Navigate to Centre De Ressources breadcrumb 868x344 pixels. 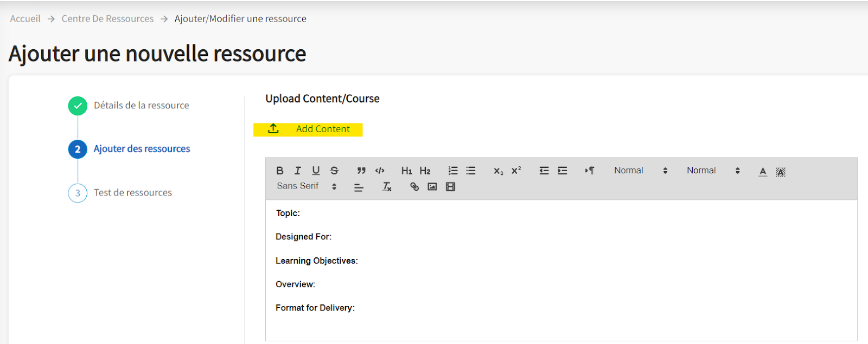(x=107, y=19)
